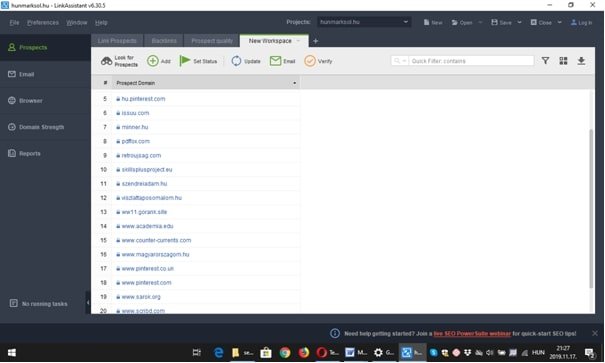This screenshot has width=605, height=363.
Task: Add a new workspace tab with plus
Action: coord(315,41)
